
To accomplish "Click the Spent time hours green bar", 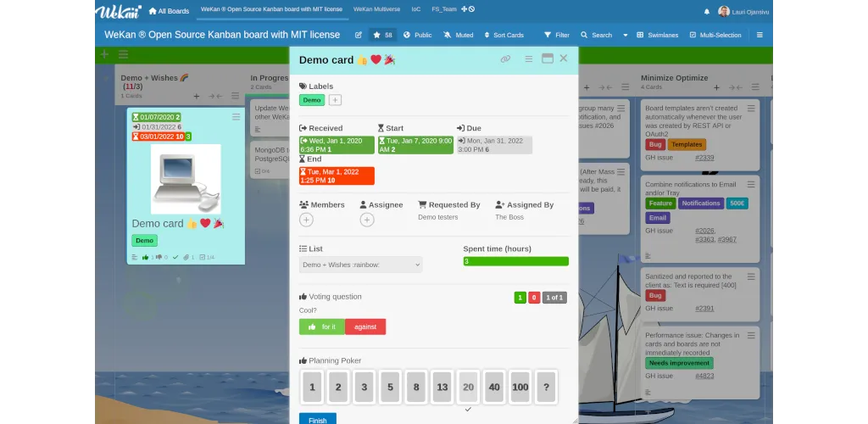I will 516,261.
